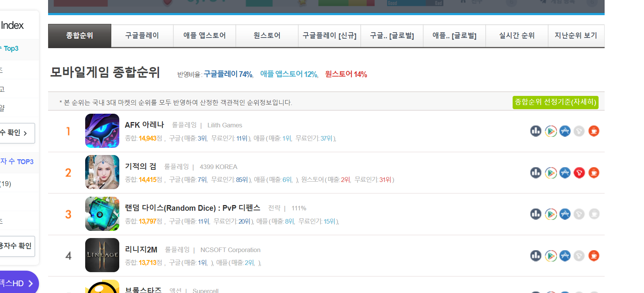Open the App Store icon for 리니지2M
This screenshot has width=644, height=293.
click(565, 256)
